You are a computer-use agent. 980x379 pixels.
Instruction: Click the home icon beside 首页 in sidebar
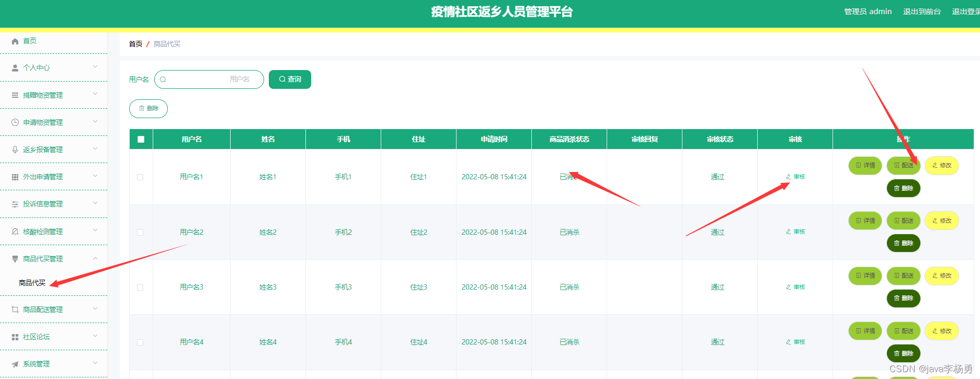coord(15,41)
